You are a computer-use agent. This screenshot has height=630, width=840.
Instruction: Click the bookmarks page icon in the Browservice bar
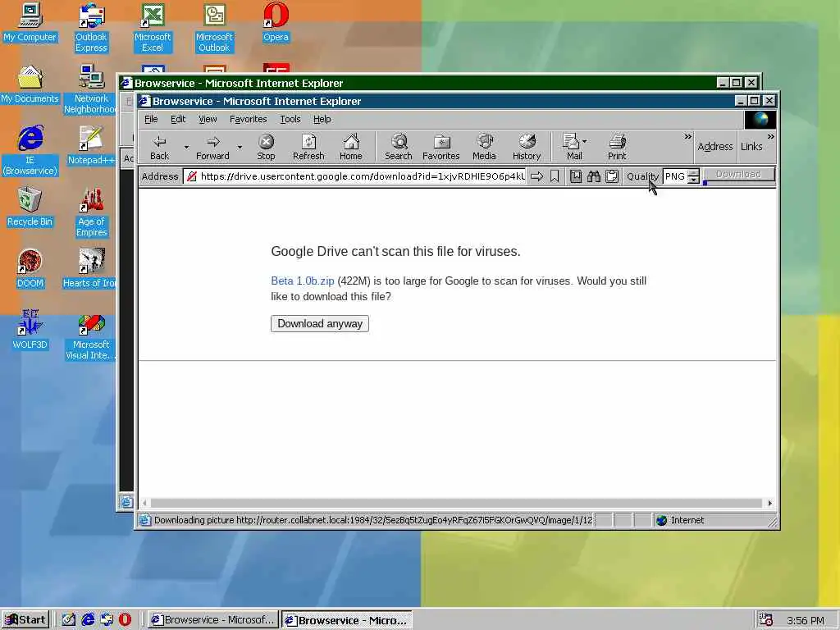(576, 176)
